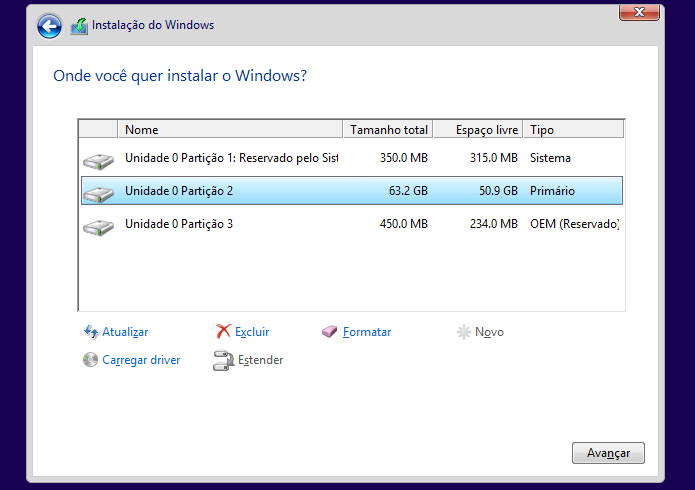695x490 pixels.
Task: Click the drive icon for Partição 3
Action: coord(98,227)
